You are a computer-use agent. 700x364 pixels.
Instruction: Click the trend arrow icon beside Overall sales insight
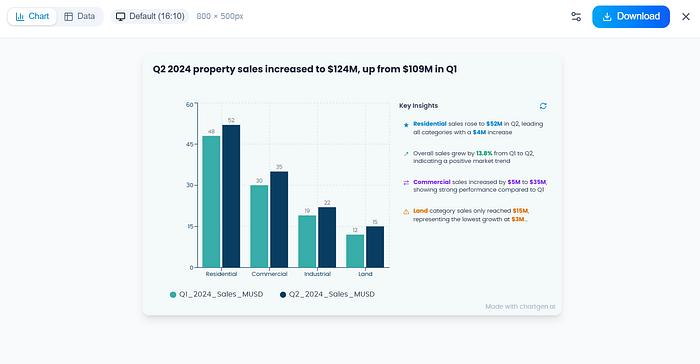(406, 154)
